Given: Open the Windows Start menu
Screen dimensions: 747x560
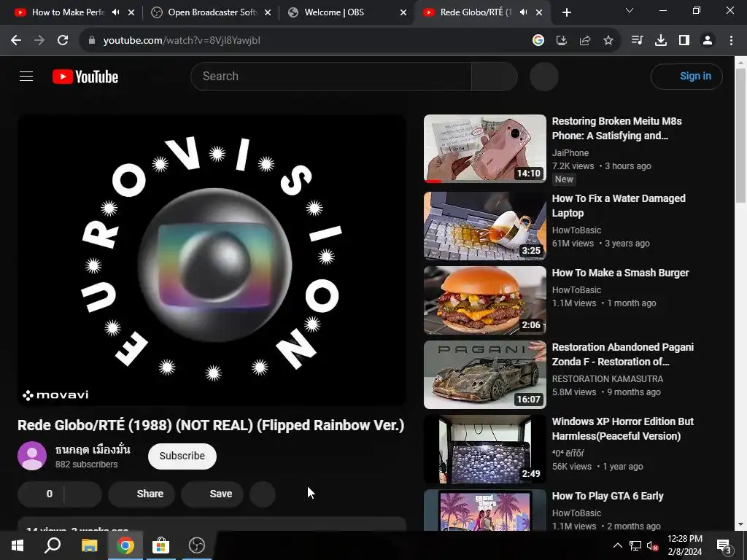Looking at the screenshot, I should coord(18,545).
